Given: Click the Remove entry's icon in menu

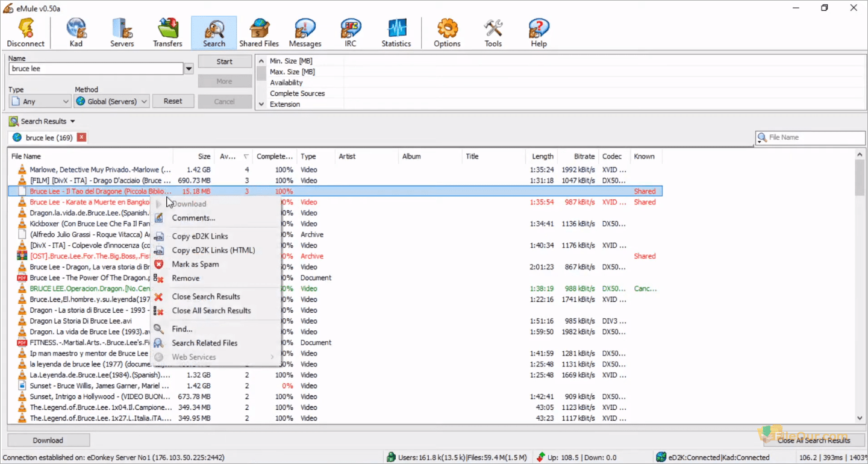Looking at the screenshot, I should [158, 278].
